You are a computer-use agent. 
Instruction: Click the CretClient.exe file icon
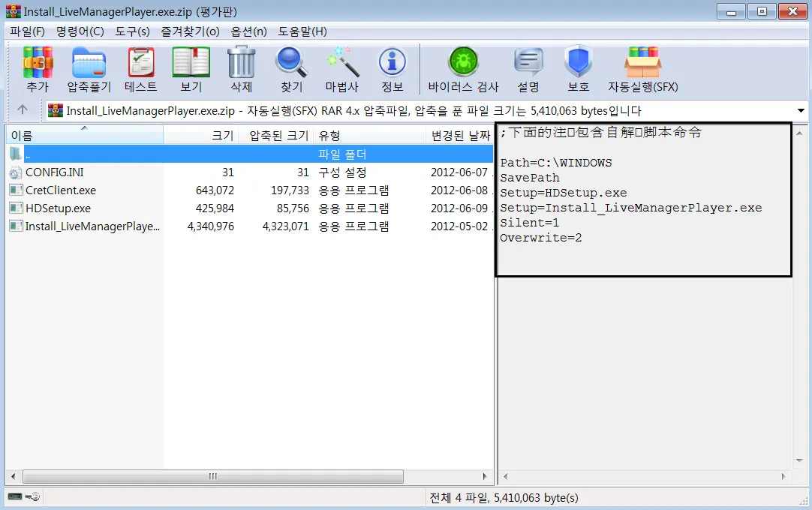[x=16, y=190]
